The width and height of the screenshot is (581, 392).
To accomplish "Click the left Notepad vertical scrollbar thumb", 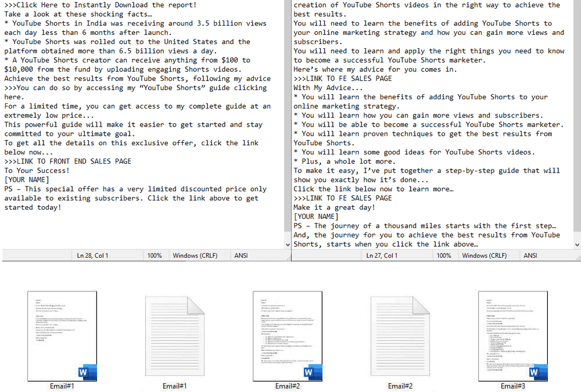I will [288, 115].
